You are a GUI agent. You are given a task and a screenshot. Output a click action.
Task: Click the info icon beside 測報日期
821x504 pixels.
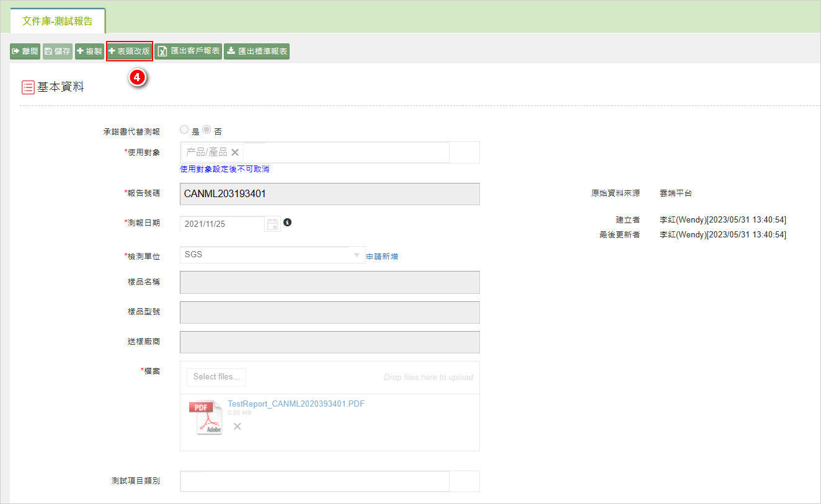287,222
